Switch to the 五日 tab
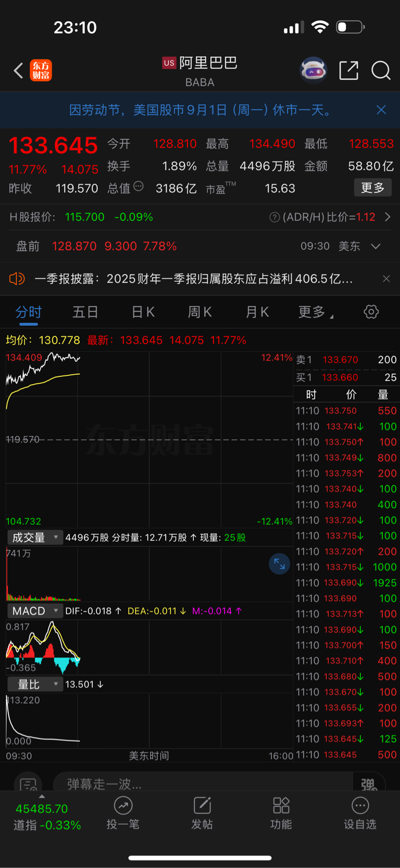Image resolution: width=400 pixels, height=868 pixels. (x=85, y=312)
